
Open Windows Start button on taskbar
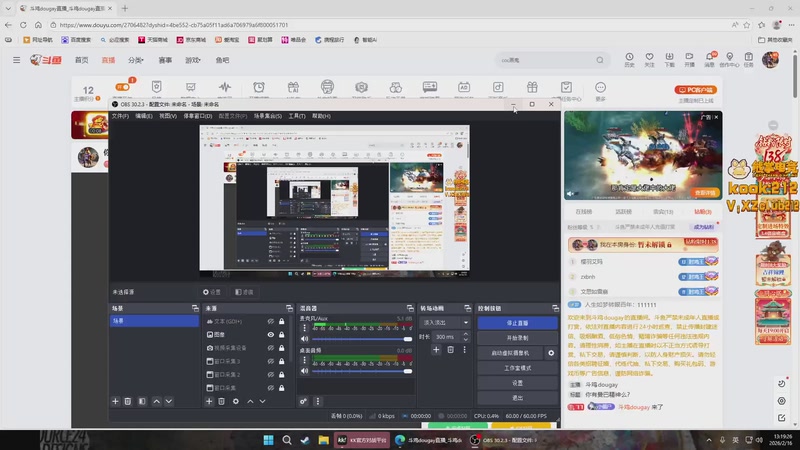[x=268, y=440]
